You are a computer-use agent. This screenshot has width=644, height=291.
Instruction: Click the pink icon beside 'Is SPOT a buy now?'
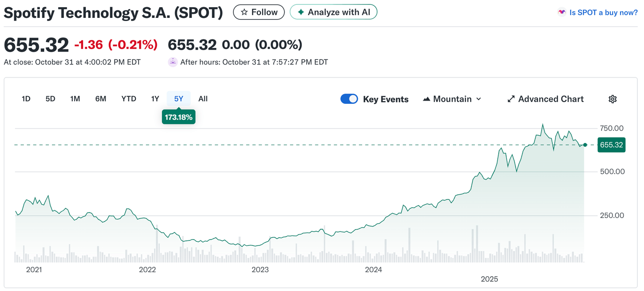562,13
